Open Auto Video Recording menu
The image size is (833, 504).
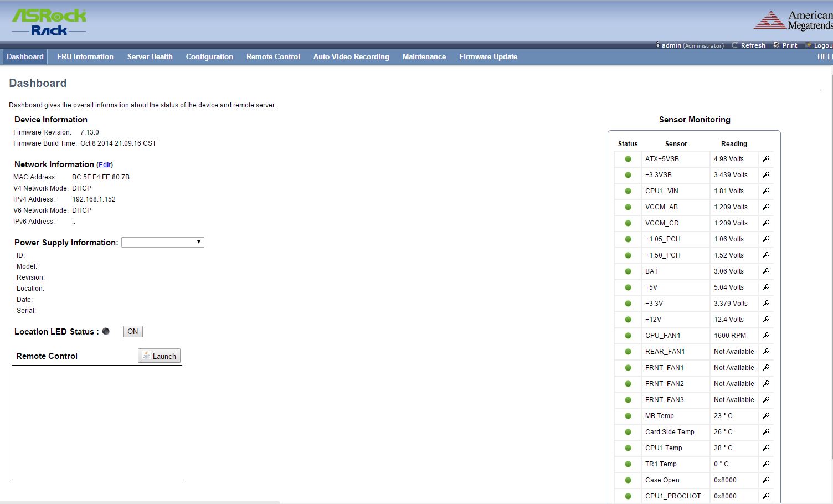[x=351, y=56]
